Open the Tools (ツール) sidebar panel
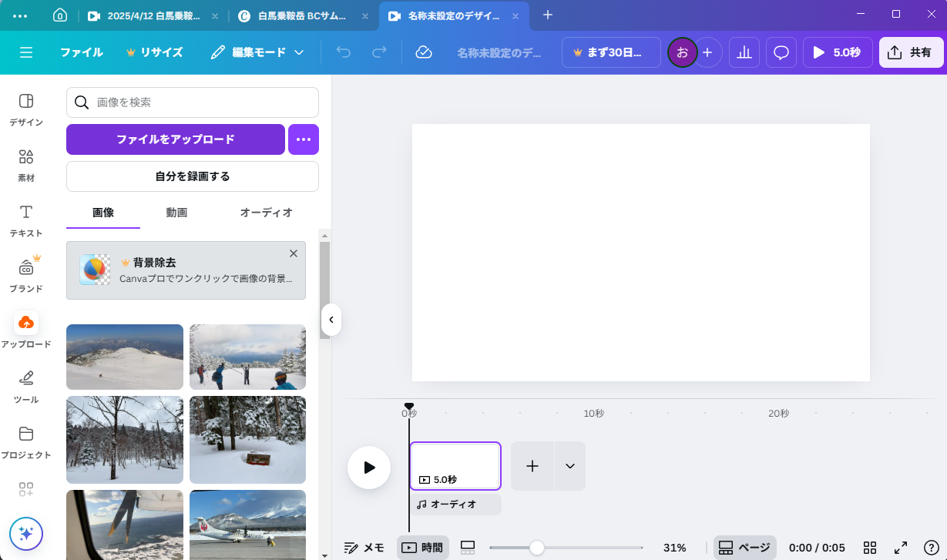The image size is (947, 560). (x=26, y=385)
